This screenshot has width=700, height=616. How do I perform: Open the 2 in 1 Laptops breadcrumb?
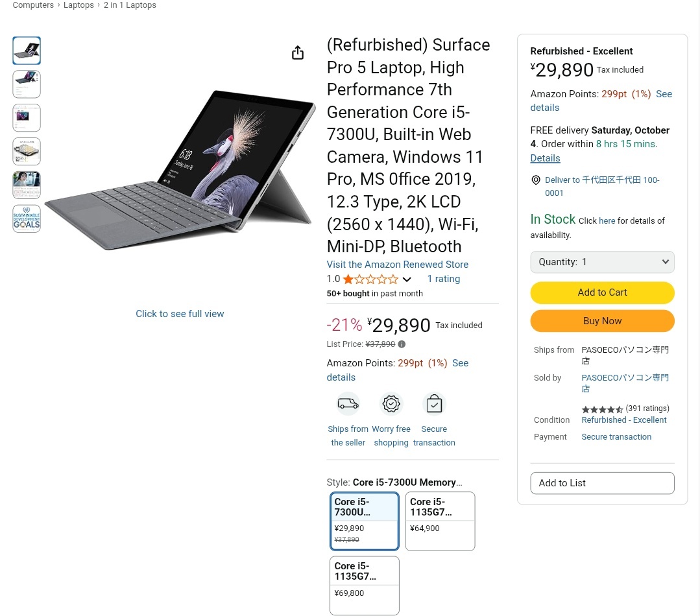[130, 5]
